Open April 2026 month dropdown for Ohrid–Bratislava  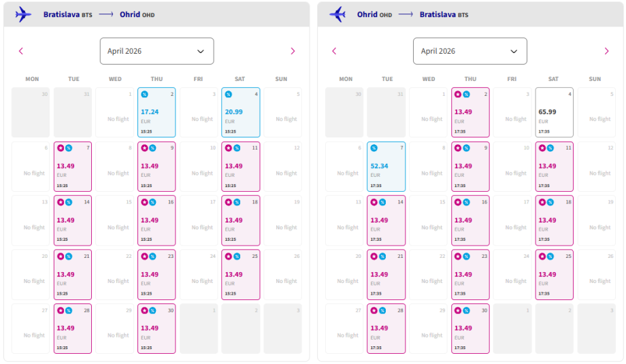point(469,51)
